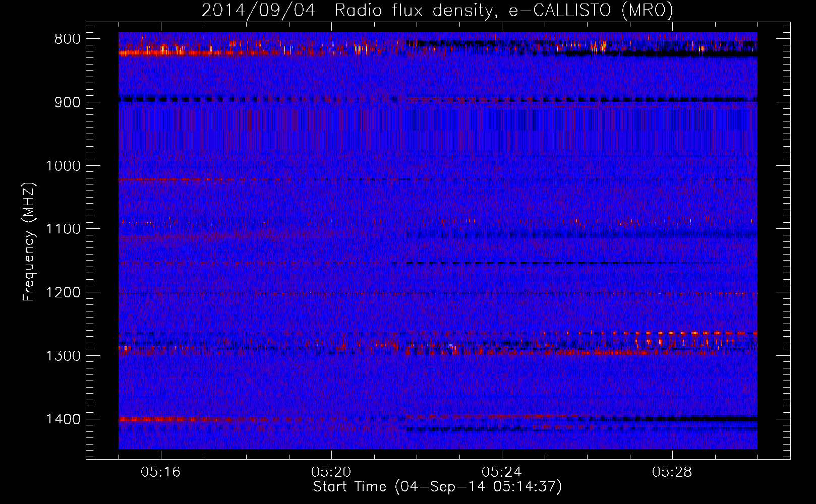
Task: Click the 1200 frequency tick label
Action: point(63,292)
